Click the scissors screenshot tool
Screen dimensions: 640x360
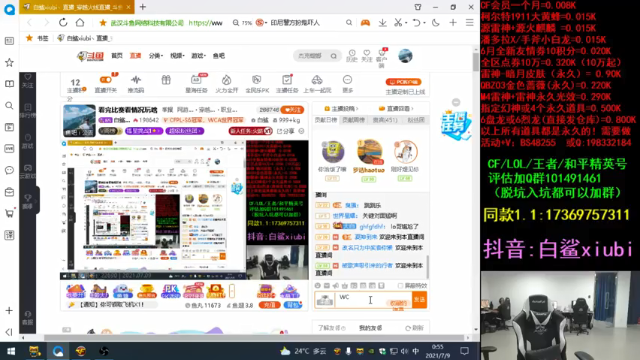click(398, 23)
